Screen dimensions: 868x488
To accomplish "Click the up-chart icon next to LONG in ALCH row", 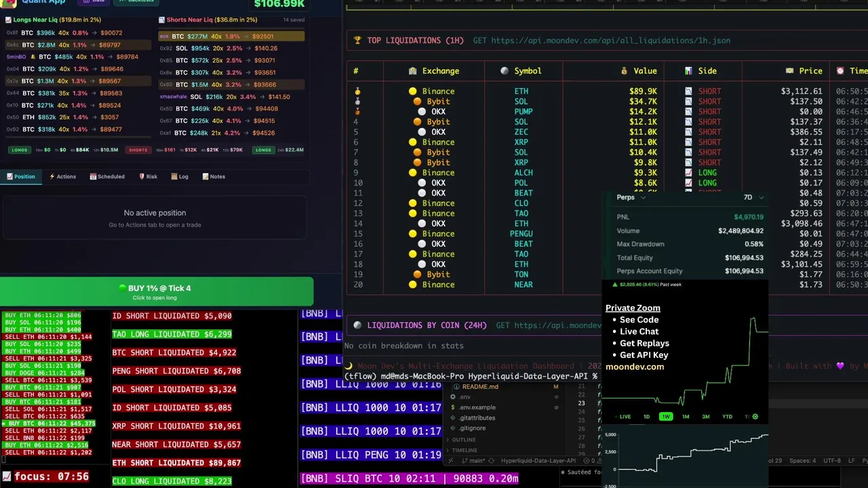I will click(x=688, y=173).
